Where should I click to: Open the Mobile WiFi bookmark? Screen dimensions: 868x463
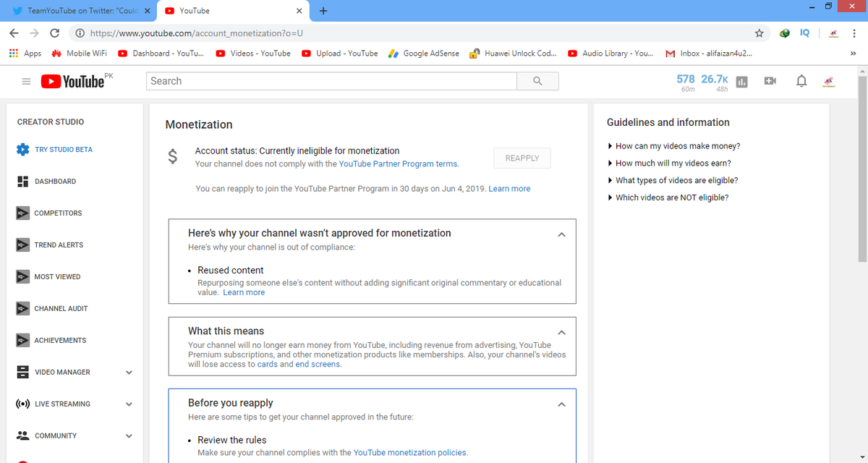[79, 53]
